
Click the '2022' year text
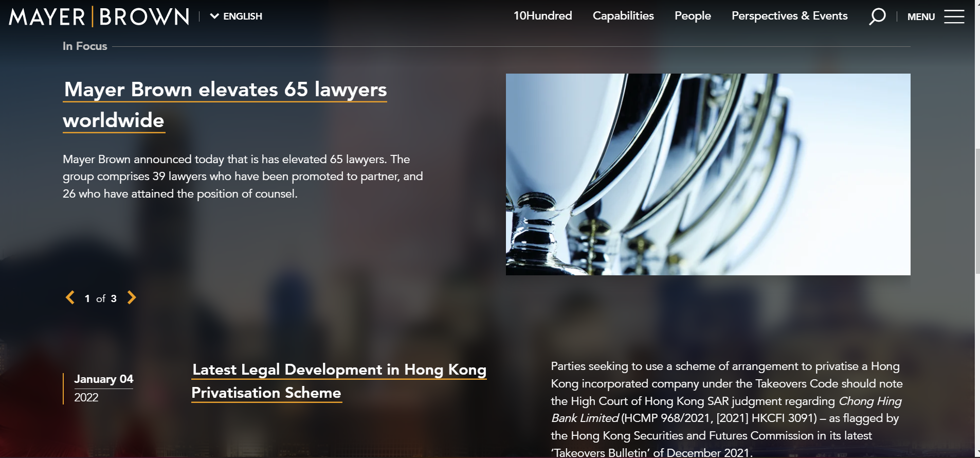tap(86, 397)
